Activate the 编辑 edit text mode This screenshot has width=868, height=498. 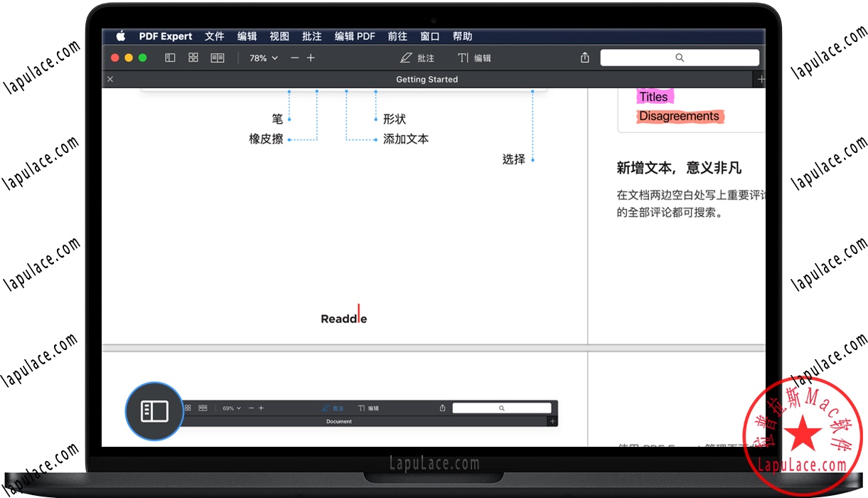[474, 58]
